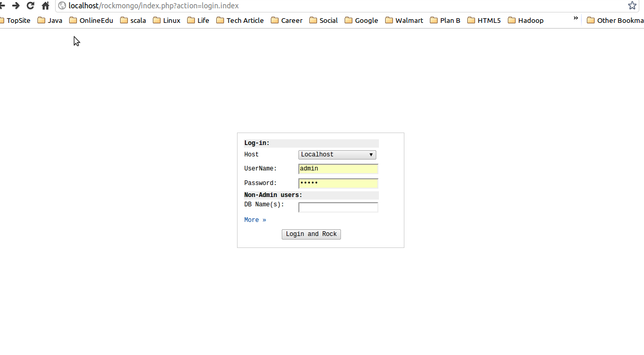Click the globe site info icon
Image resolution: width=644 pixels, height=355 pixels.
click(62, 6)
